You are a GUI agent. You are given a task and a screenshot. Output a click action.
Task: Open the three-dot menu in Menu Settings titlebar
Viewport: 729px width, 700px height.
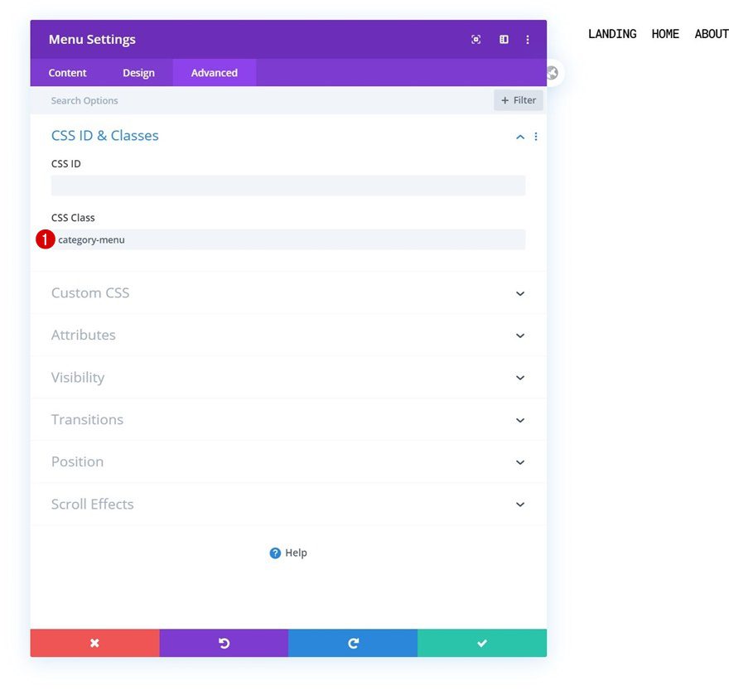click(528, 39)
